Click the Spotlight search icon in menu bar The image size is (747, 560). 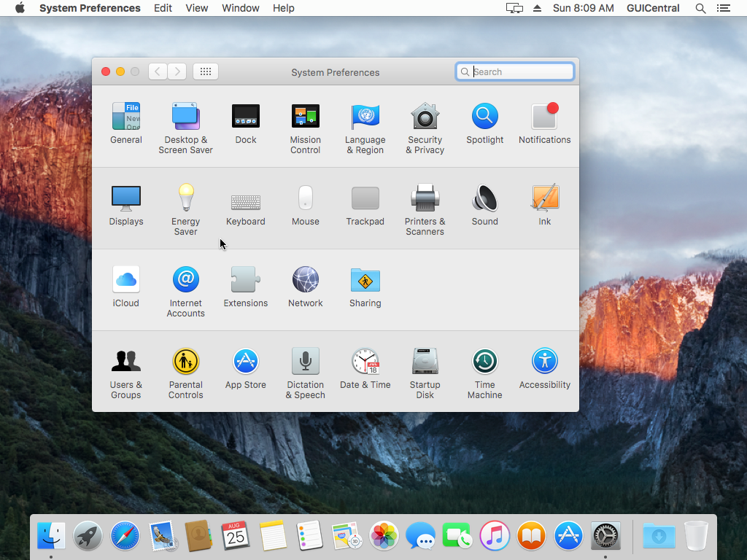pyautogui.click(x=700, y=8)
